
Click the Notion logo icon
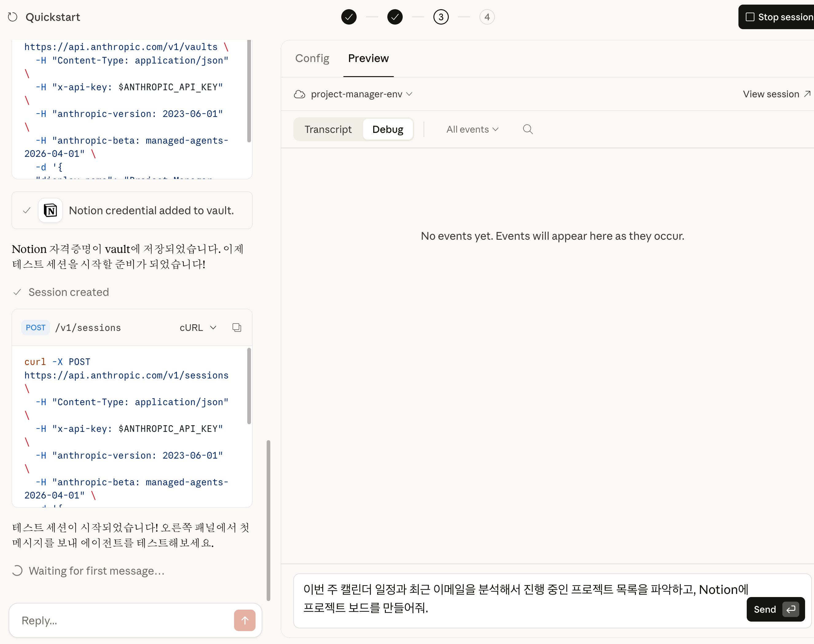50,210
